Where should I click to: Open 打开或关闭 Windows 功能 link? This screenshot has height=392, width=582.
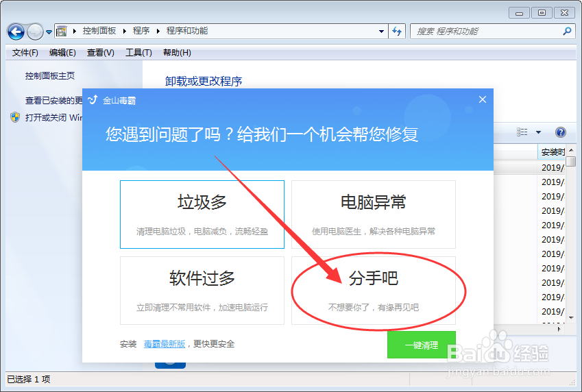point(54,118)
